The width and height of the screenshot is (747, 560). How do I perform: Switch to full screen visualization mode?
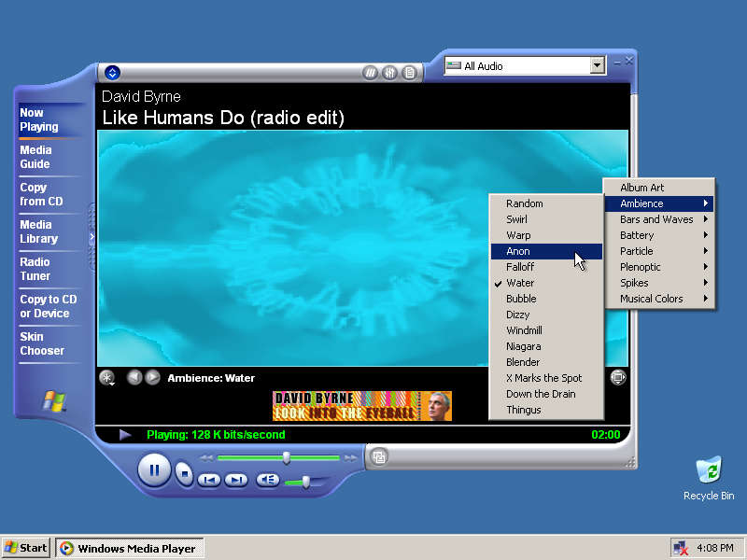tap(617, 377)
